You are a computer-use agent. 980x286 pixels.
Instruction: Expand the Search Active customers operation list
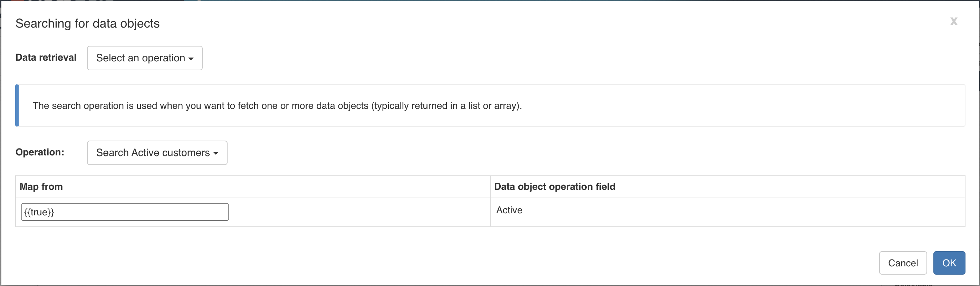tap(157, 153)
